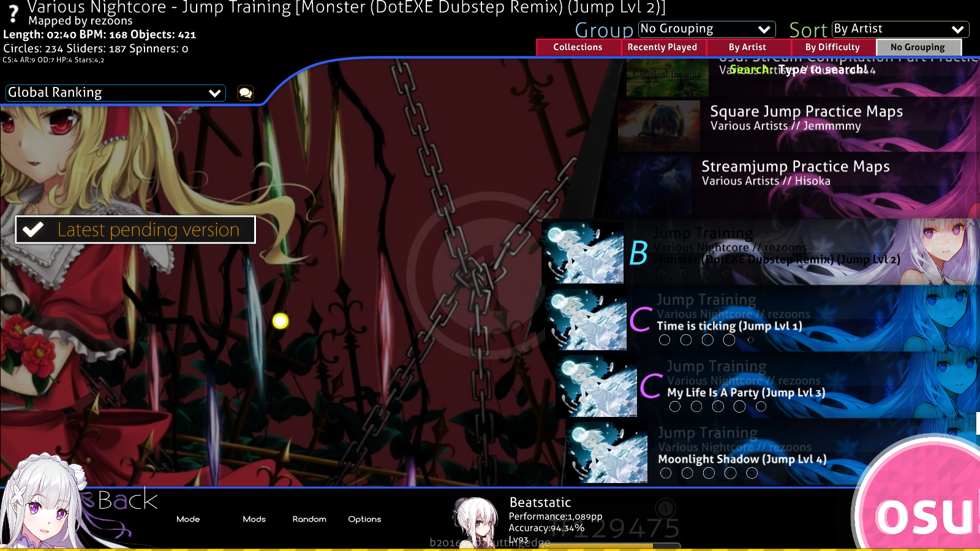Click the Various Artists // Jemmmmy text
This screenshot has height=551, width=980.
point(785,126)
